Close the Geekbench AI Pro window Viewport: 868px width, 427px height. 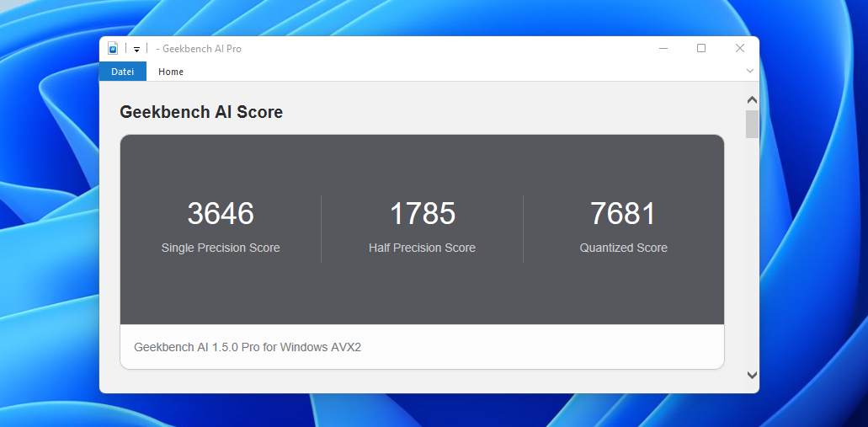click(739, 48)
